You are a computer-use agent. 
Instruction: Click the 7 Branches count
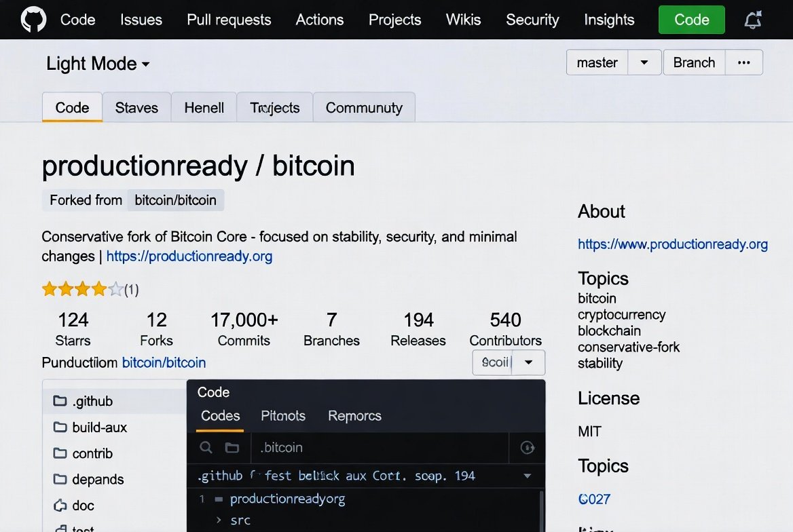pos(331,329)
